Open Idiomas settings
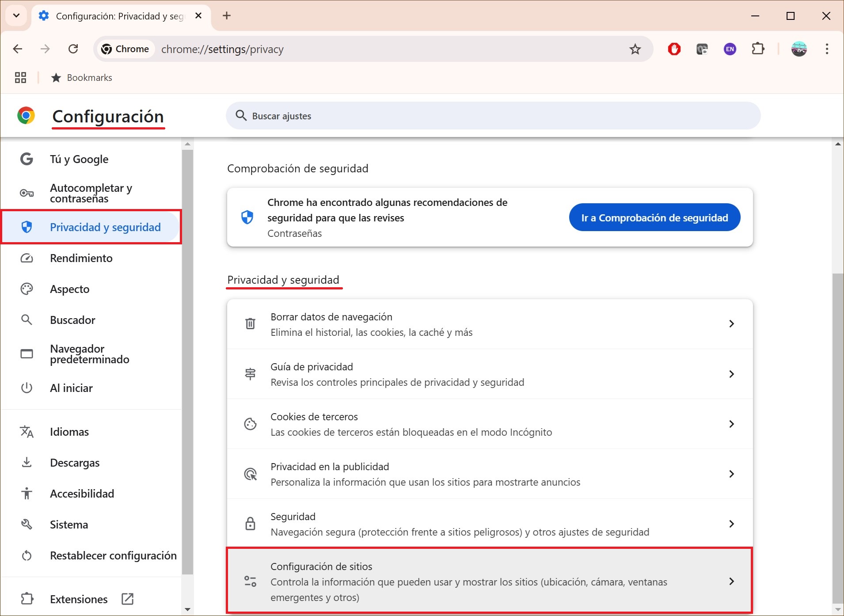844x616 pixels. click(x=91, y=432)
